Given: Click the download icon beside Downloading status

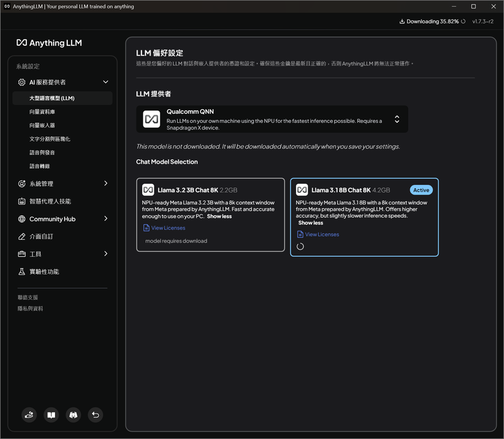Looking at the screenshot, I should [x=402, y=21].
